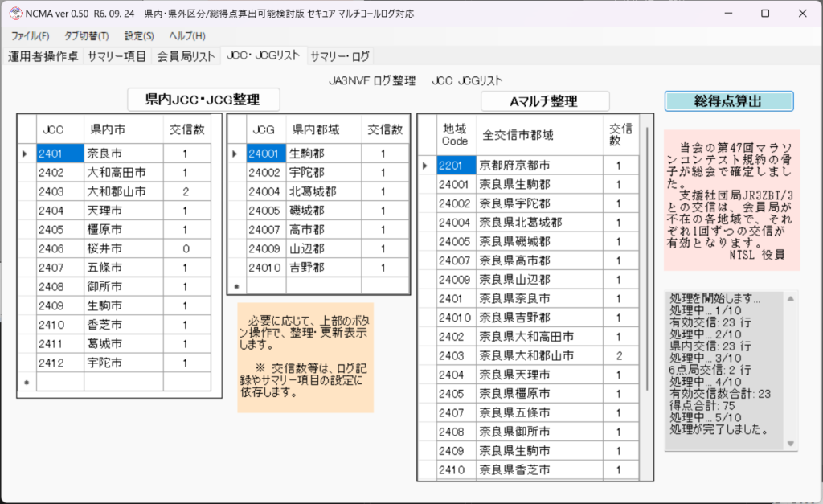The image size is (823, 504).
Task: Open the ファイル(F) menu
Action: tap(30, 36)
